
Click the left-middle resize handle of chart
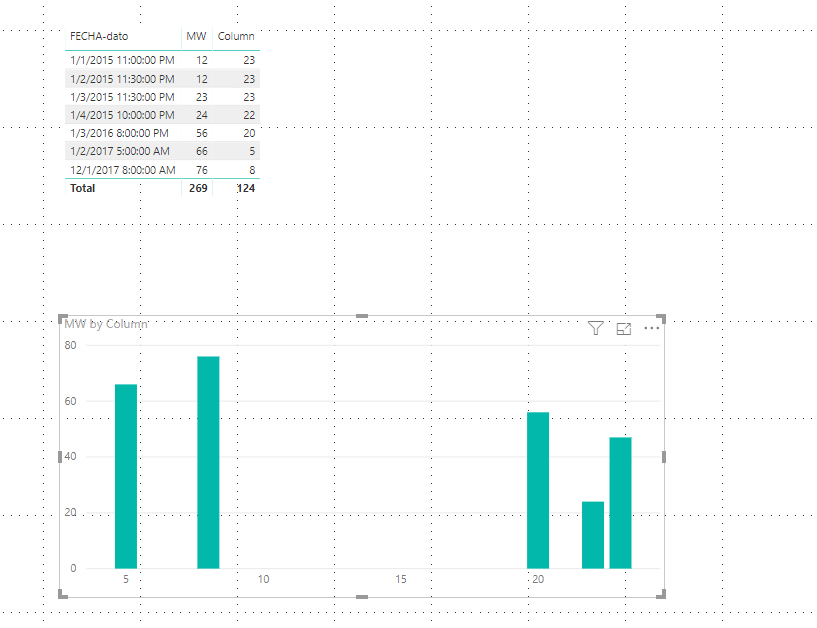[60, 457]
